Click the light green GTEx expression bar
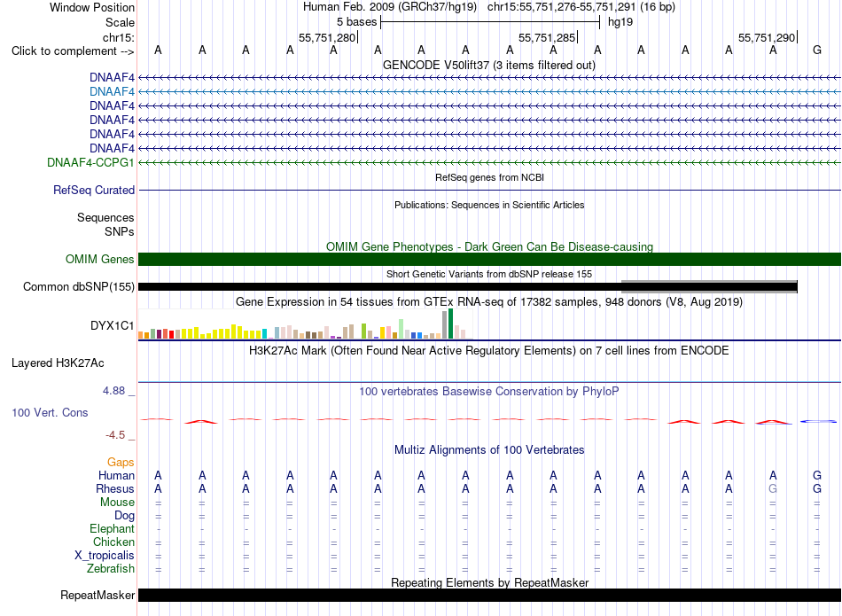Image resolution: width=842 pixels, height=616 pixels. tap(402, 329)
